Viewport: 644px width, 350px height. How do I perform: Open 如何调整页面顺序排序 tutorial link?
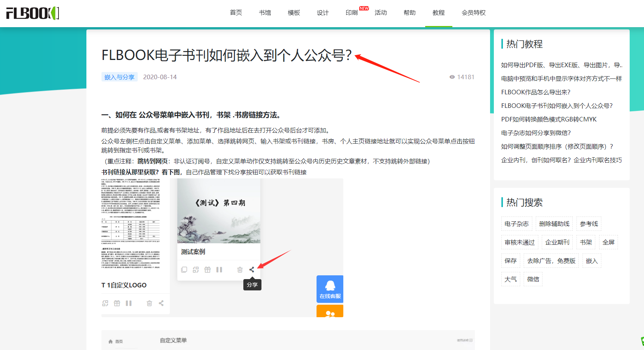(x=557, y=146)
